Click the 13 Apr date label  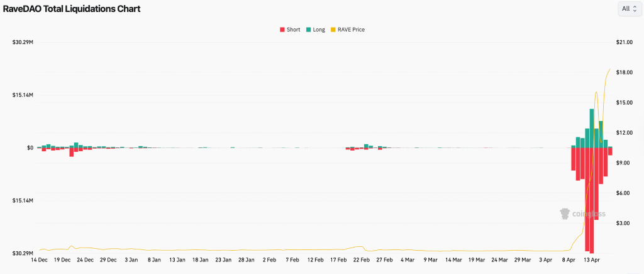[591, 260]
